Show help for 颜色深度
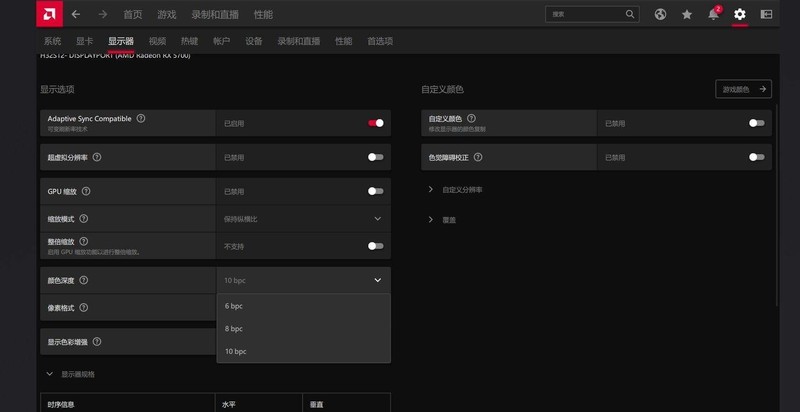The image size is (800, 412). pyautogui.click(x=84, y=280)
